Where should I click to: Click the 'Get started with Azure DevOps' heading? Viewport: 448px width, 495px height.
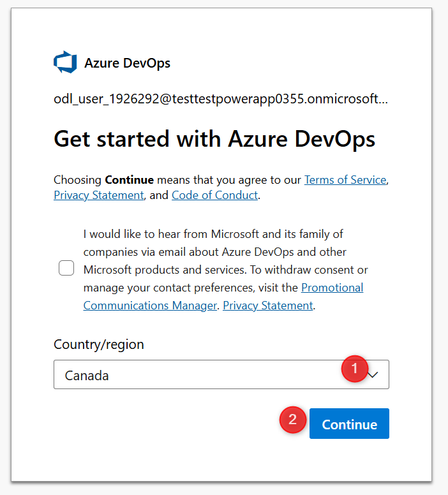[x=214, y=139]
